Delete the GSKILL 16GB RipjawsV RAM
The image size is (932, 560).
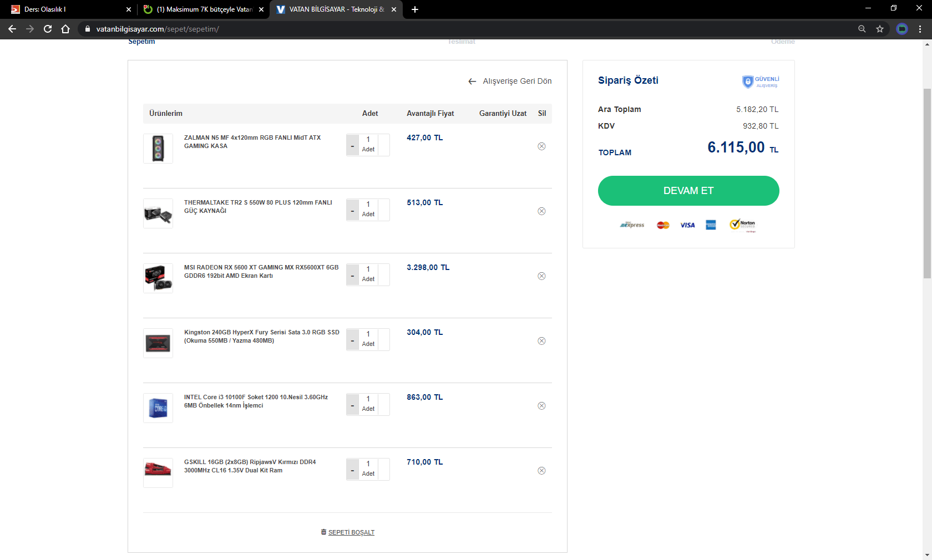coord(541,471)
